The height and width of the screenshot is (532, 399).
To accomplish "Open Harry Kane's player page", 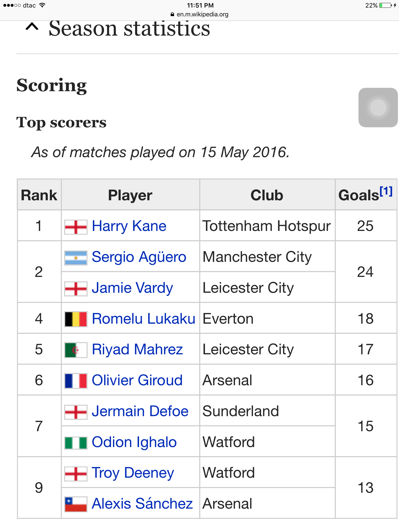I will pyautogui.click(x=129, y=226).
